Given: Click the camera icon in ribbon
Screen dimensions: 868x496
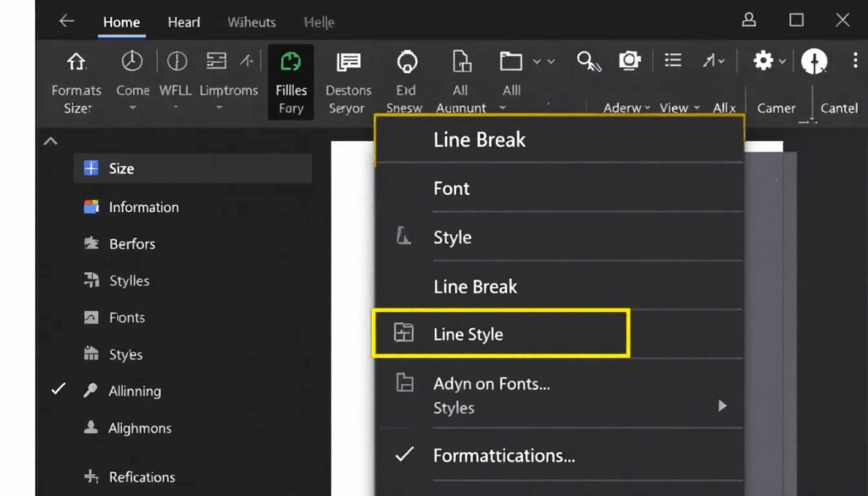Looking at the screenshot, I should [x=630, y=60].
